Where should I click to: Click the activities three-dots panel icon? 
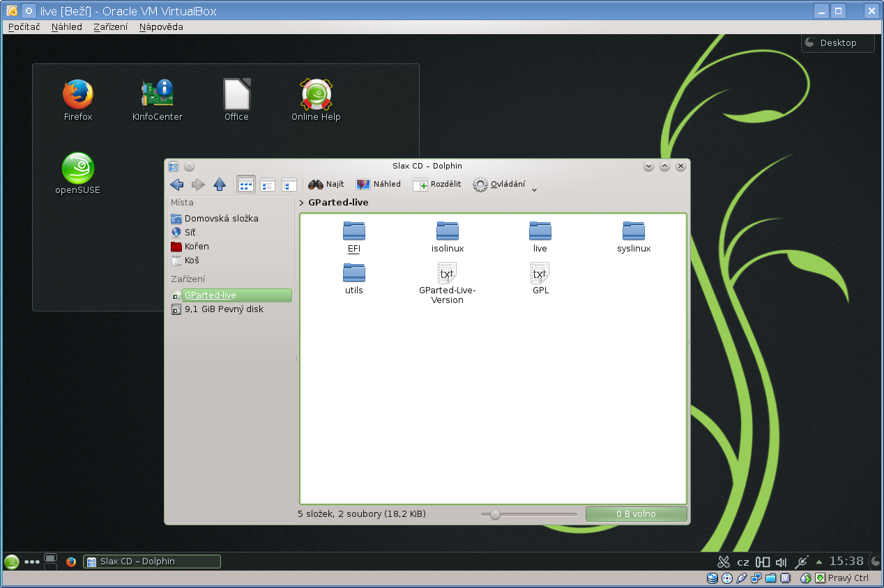(32, 562)
